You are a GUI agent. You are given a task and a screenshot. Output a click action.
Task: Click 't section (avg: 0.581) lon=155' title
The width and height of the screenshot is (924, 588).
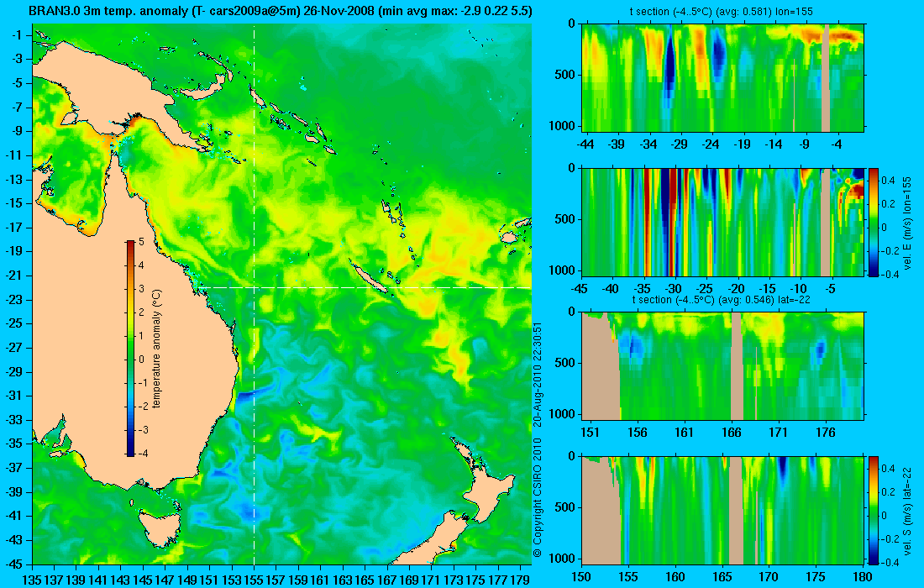722,11
